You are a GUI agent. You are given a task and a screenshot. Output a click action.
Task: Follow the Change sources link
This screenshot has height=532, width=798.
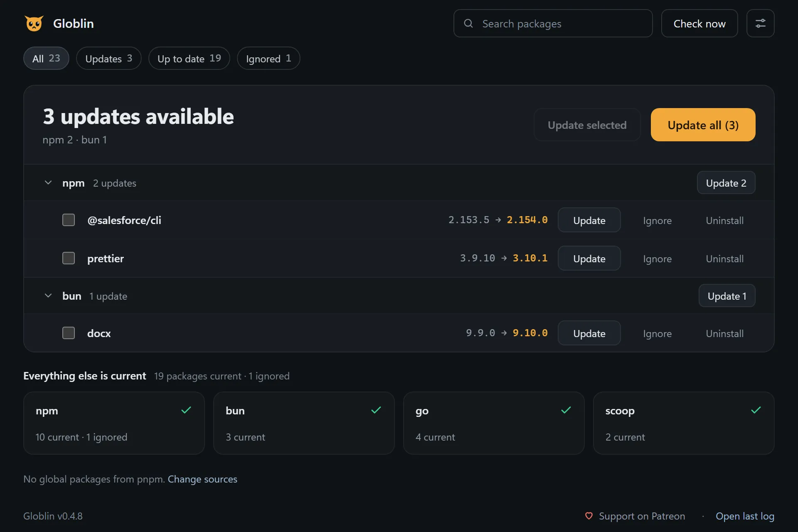pos(202,479)
